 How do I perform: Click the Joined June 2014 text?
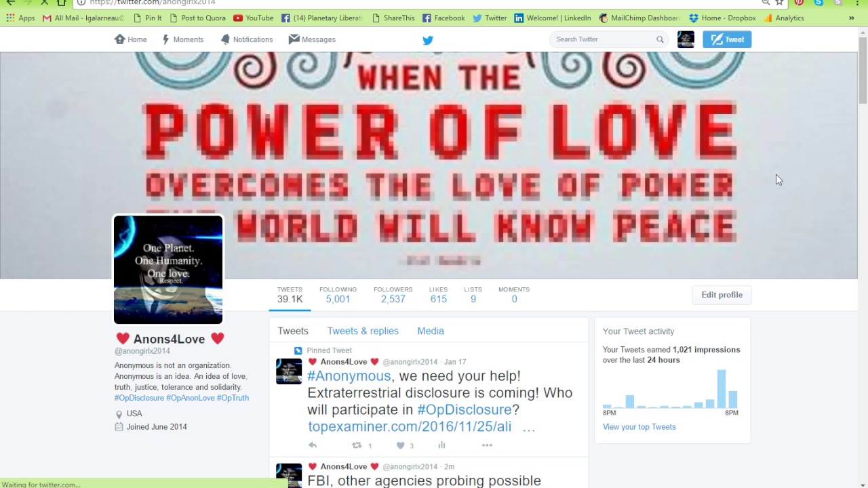click(x=157, y=427)
